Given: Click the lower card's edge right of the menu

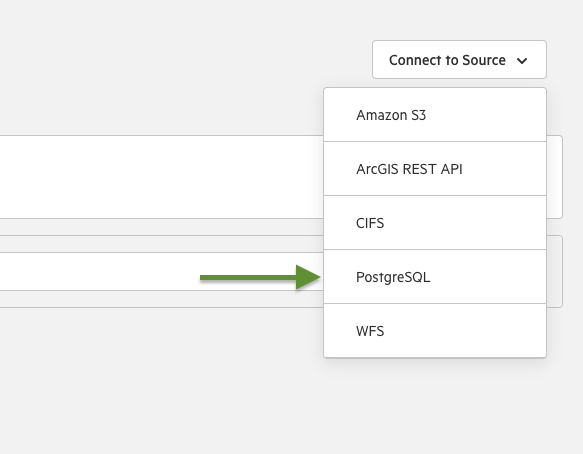Looking at the screenshot, I should [x=554, y=271].
